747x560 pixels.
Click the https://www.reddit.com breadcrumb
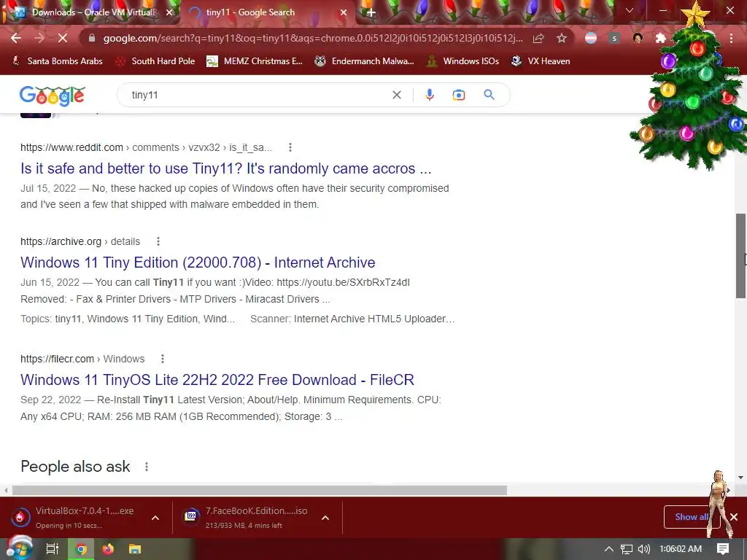pos(71,147)
